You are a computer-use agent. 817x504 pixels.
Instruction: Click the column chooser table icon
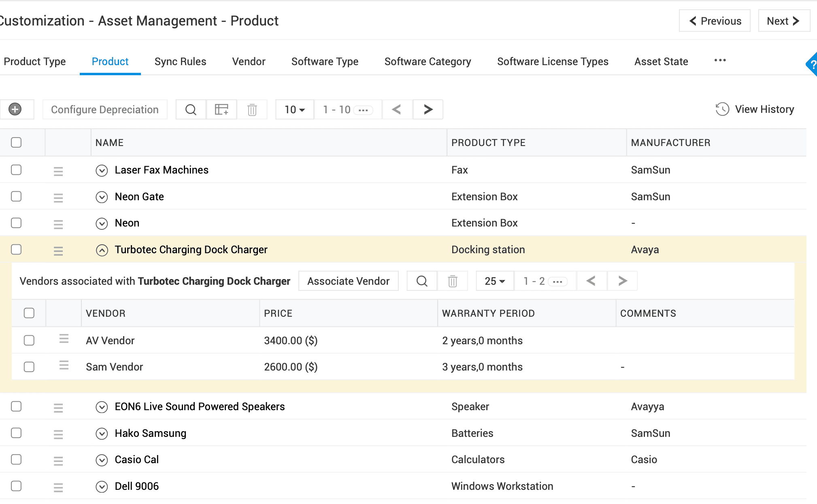pos(221,110)
